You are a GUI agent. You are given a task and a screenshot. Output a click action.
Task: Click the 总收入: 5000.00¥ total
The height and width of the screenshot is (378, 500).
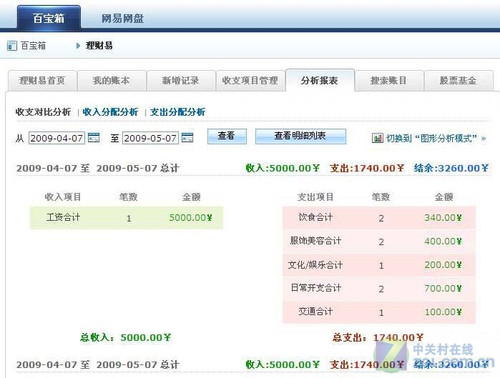click(125, 337)
